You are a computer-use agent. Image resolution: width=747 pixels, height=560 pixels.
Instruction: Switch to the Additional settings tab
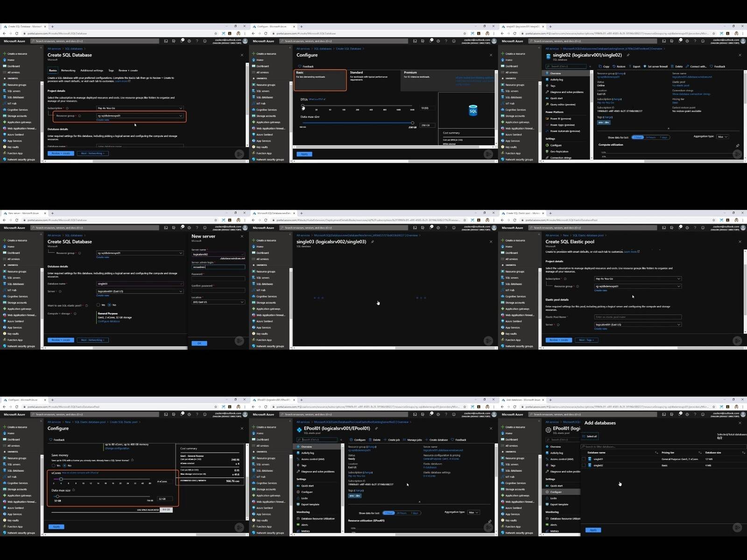click(92, 70)
